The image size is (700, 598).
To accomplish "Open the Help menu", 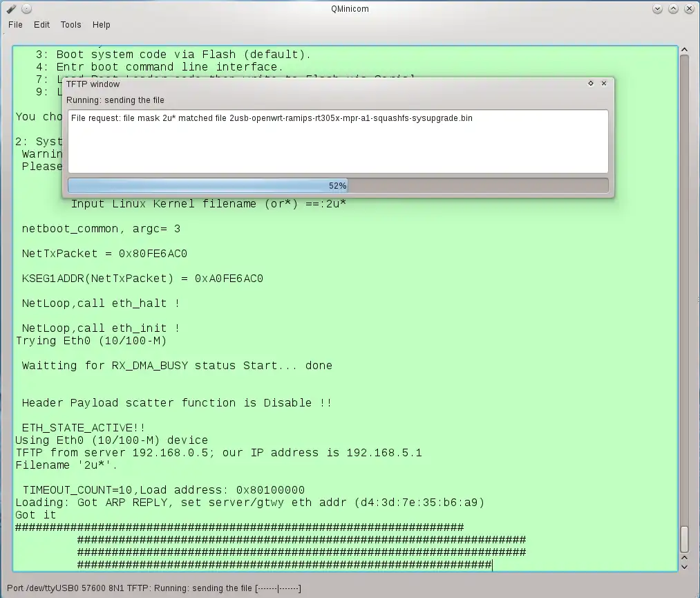I will pos(102,25).
